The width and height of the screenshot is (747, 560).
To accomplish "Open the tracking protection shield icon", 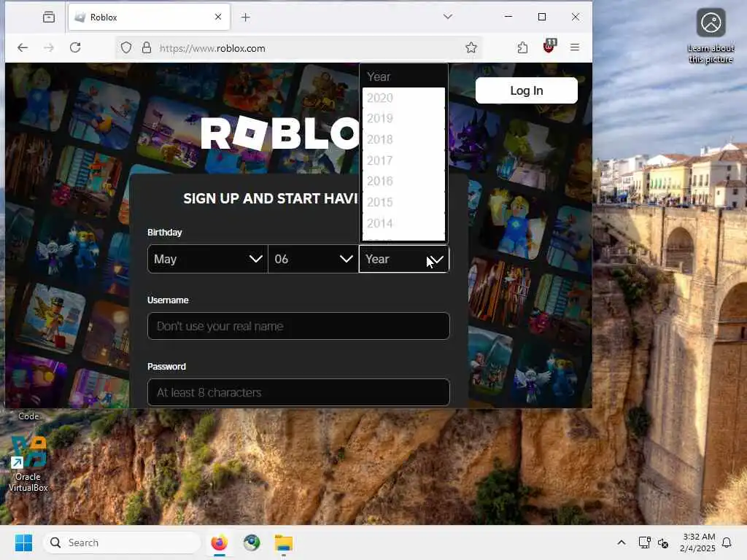I will tap(125, 47).
